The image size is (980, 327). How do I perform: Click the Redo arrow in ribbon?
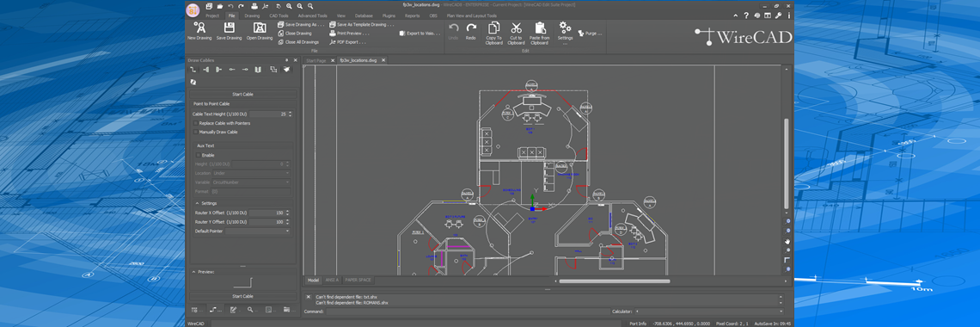(470, 28)
